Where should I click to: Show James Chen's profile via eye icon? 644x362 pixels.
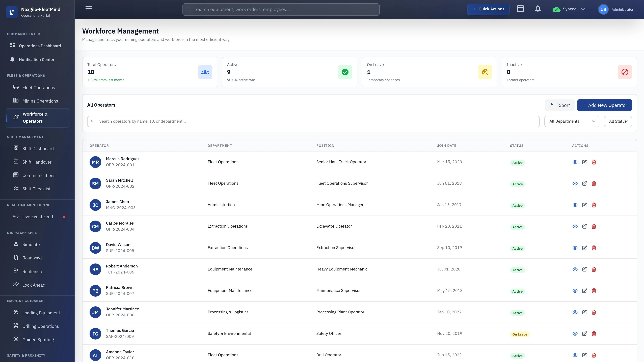(x=575, y=205)
